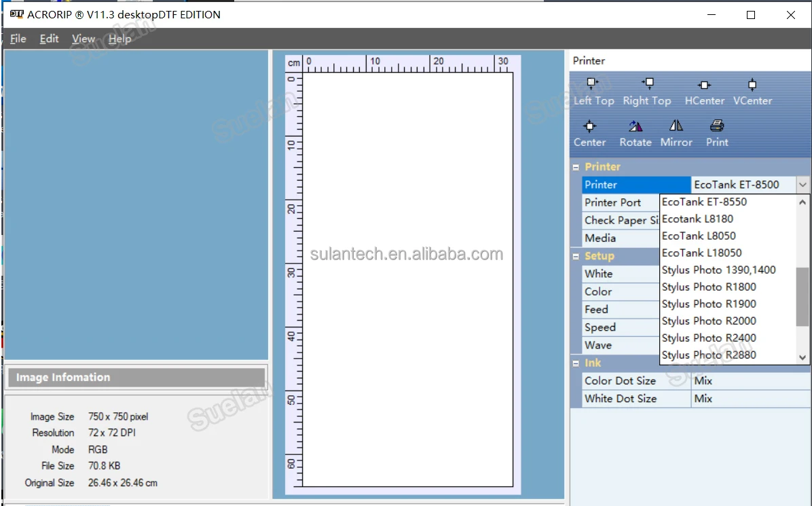This screenshot has height=506, width=812.
Task: Collapse the Ink section
Action: point(576,363)
